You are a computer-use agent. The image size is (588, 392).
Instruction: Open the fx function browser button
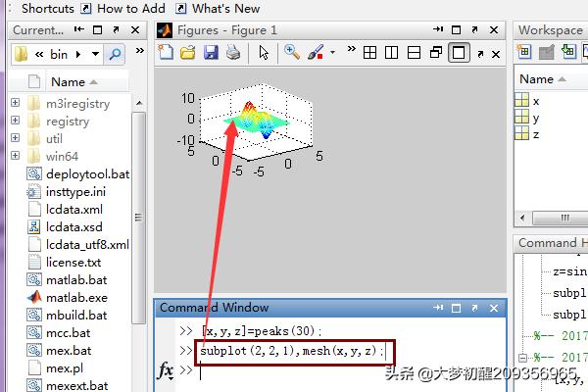coord(166,370)
